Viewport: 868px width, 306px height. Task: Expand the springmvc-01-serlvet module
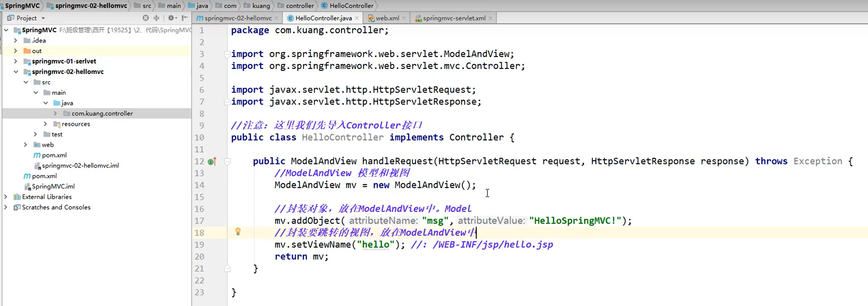click(16, 61)
